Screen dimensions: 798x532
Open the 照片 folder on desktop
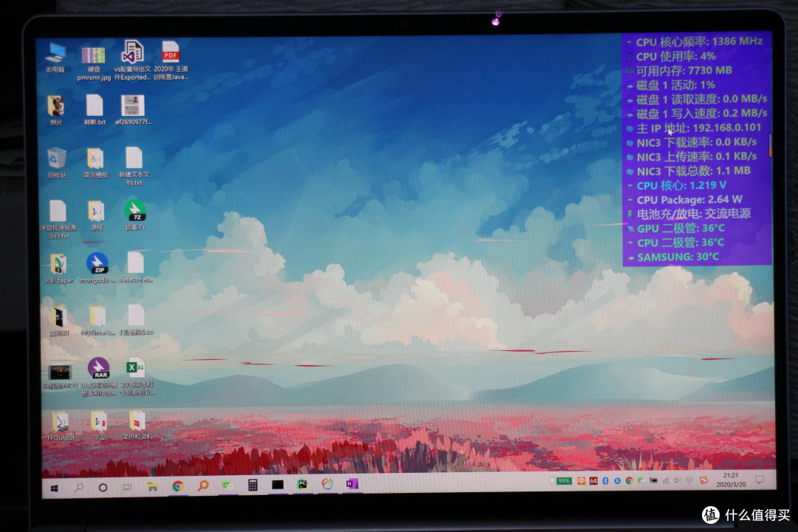coord(56,110)
